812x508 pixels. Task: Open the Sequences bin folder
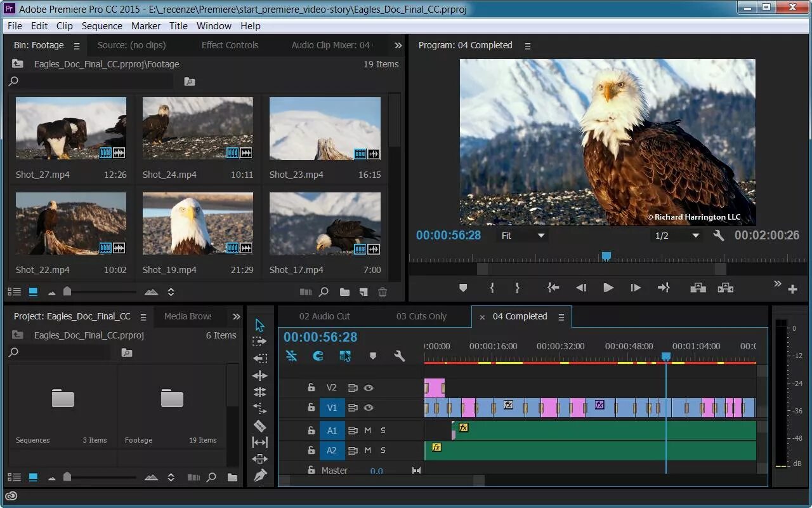(63, 399)
